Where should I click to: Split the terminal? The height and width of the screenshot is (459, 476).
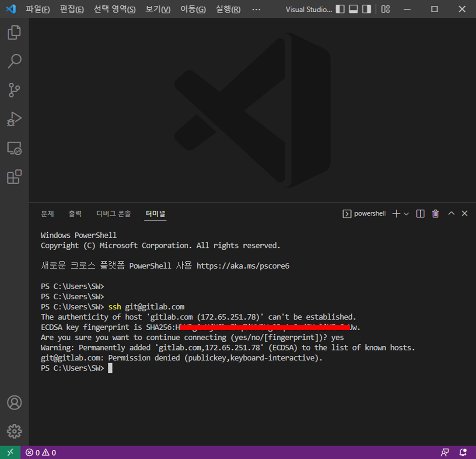tap(420, 214)
